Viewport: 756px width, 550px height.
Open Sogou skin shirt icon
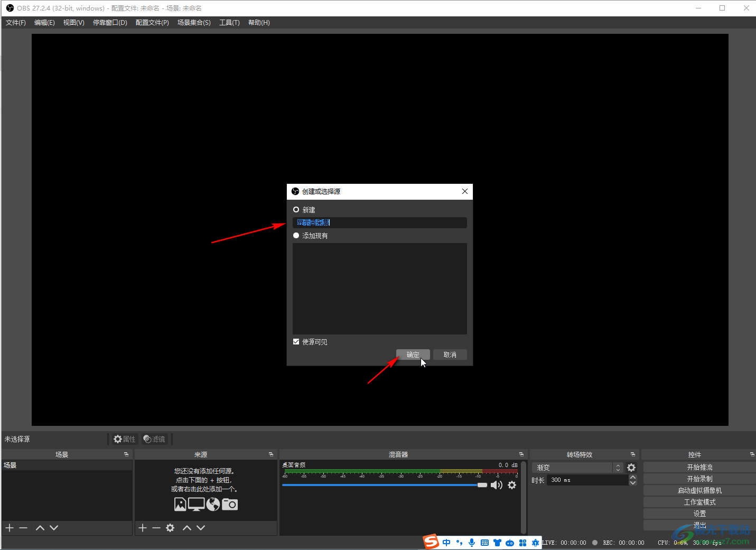(x=497, y=543)
